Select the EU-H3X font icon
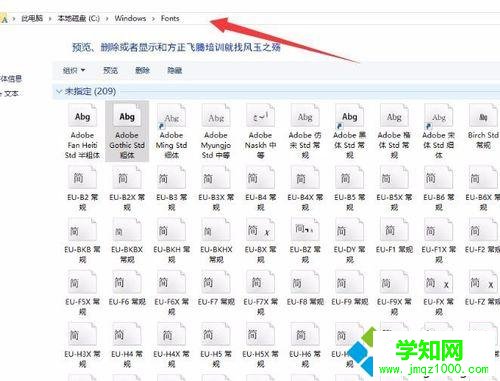This screenshot has width=500, height=381. [x=82, y=334]
